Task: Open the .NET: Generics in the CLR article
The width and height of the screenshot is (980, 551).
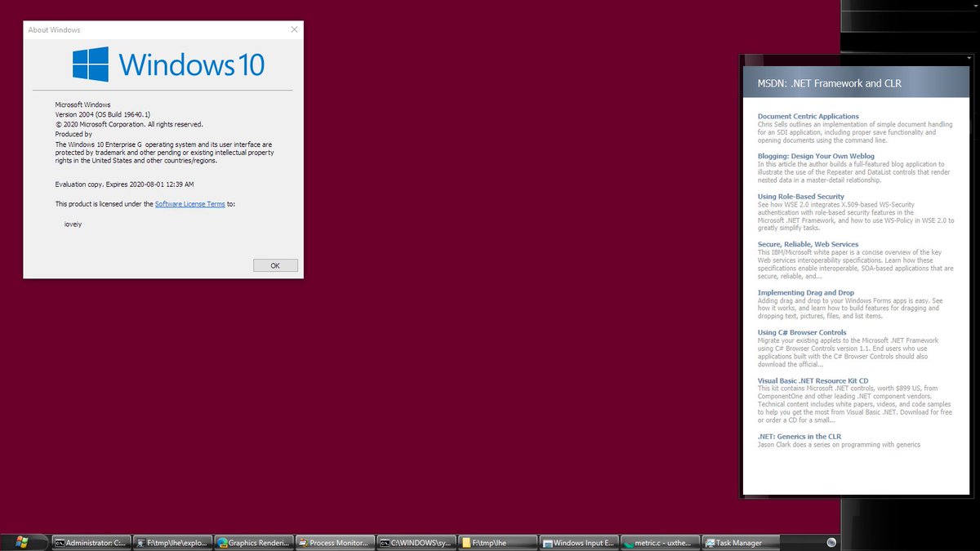Action: 799,436
